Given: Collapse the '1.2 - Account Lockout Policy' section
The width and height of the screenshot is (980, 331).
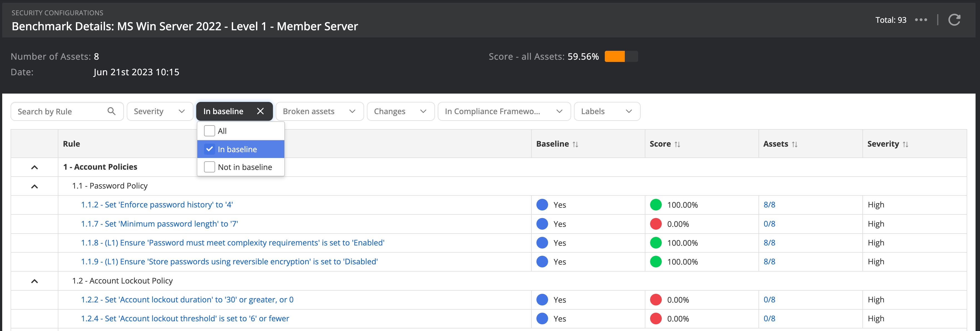Looking at the screenshot, I should [x=35, y=281].
